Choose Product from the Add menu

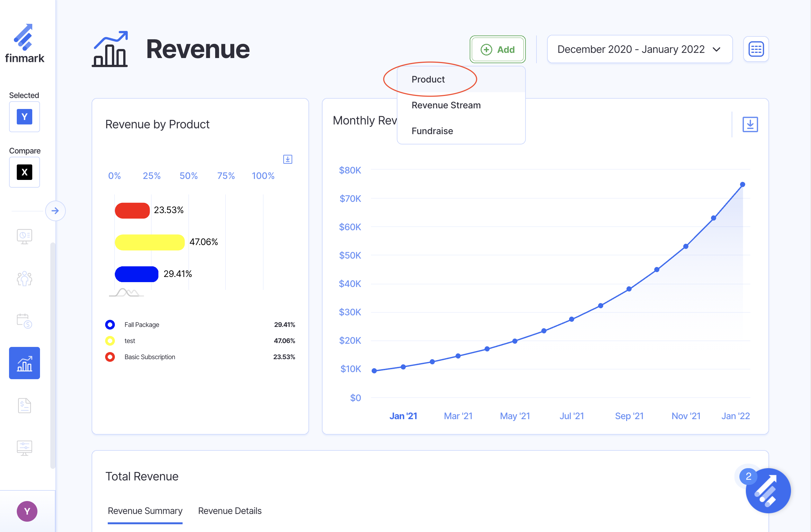coord(428,79)
